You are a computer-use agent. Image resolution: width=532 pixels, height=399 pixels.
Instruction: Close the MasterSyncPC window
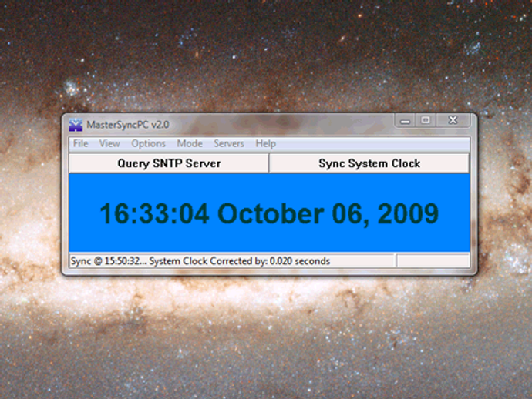pyautogui.click(x=453, y=120)
